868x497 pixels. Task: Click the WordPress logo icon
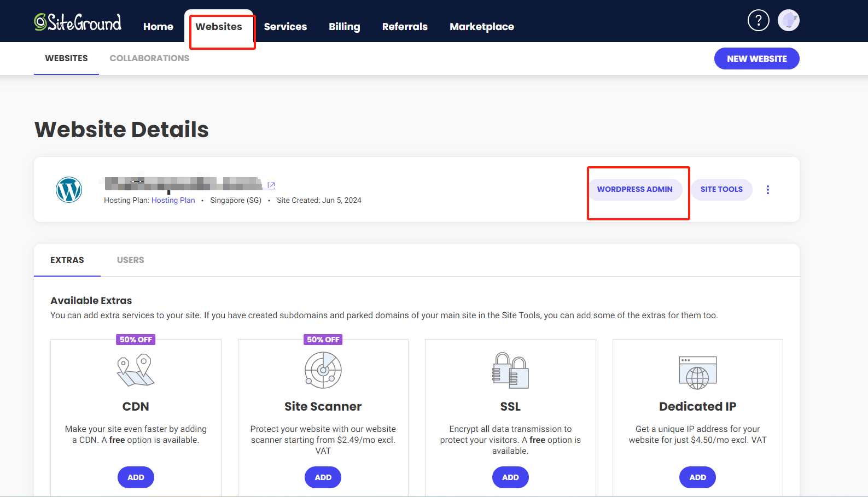click(x=69, y=190)
